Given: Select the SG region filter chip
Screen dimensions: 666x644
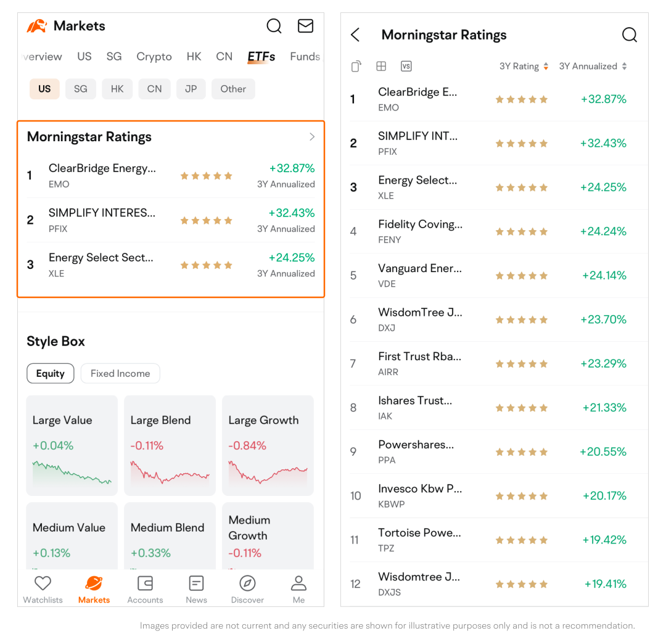Looking at the screenshot, I should point(81,89).
